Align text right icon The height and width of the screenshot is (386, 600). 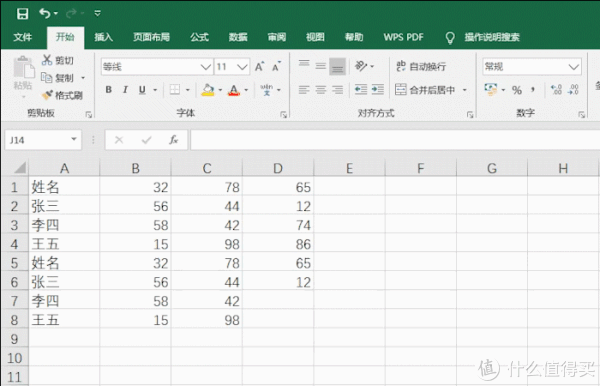(338, 90)
